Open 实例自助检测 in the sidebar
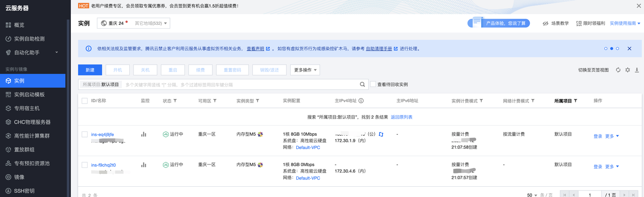This screenshot has width=644, height=197. [33, 39]
